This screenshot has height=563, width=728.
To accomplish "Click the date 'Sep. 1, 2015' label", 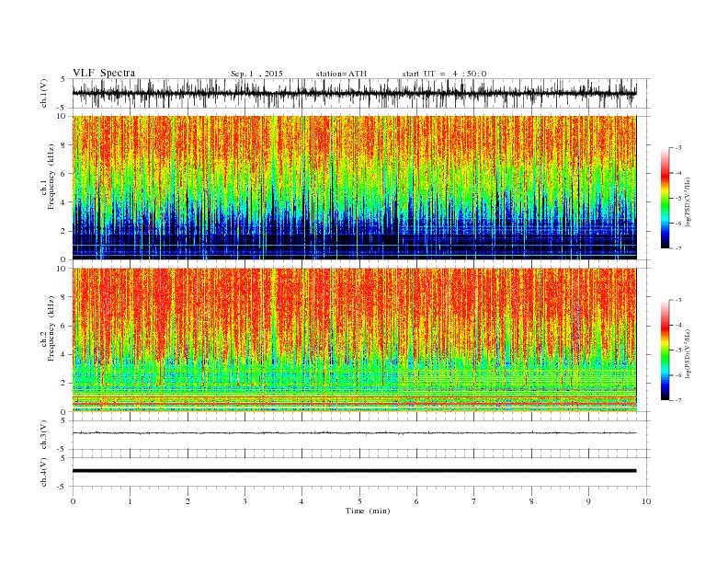I will coord(256,74).
